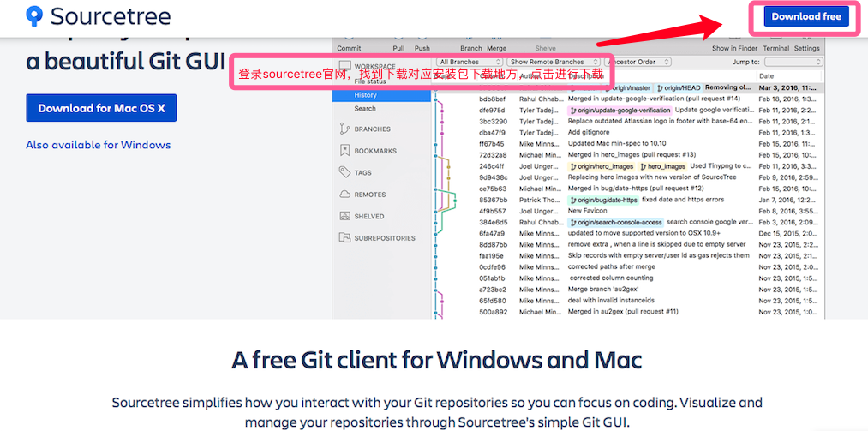Click Download for Mac OS X button
868x431 pixels.
pos(101,108)
